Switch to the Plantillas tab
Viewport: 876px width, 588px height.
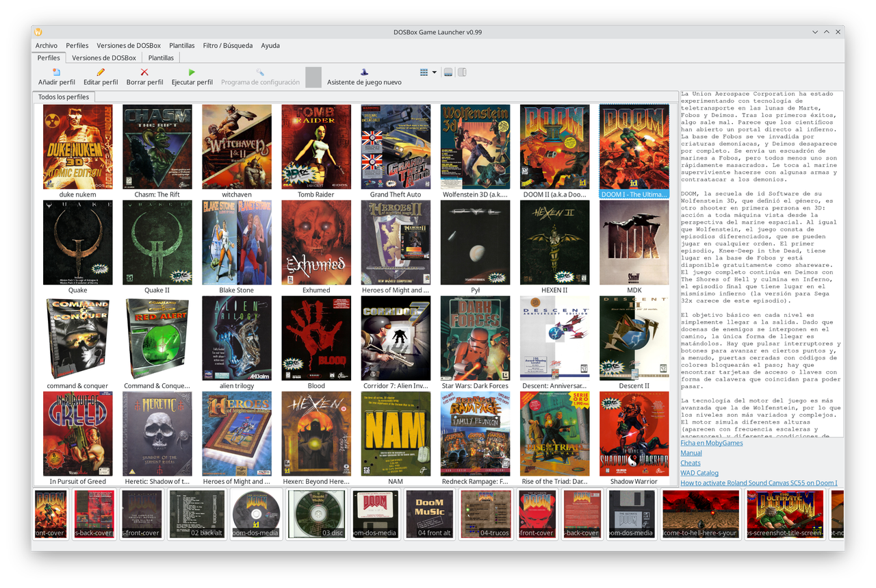click(161, 58)
